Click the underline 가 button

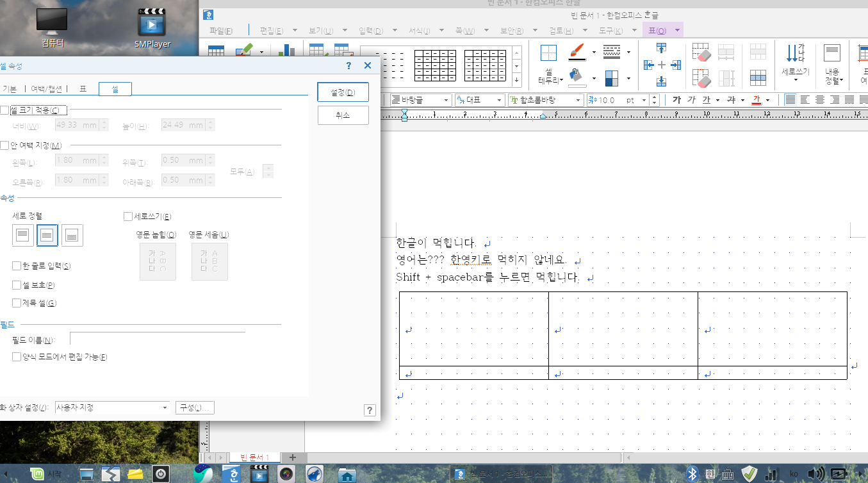[707, 100]
